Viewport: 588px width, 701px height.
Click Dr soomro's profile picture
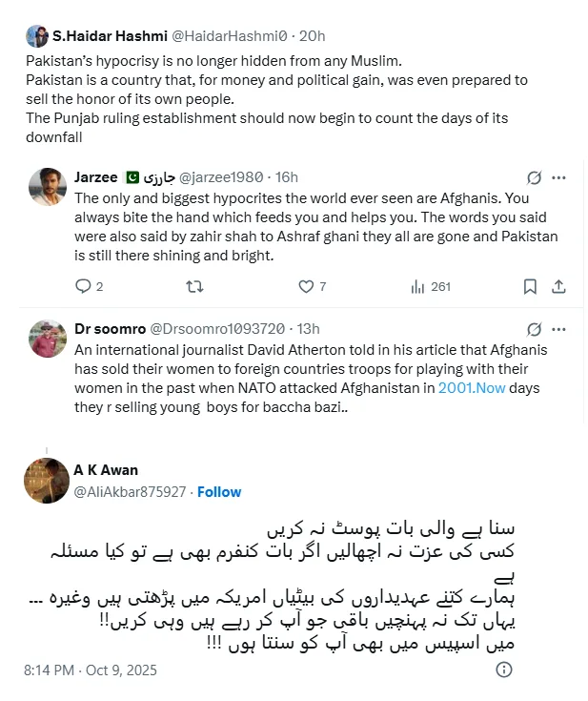48,339
